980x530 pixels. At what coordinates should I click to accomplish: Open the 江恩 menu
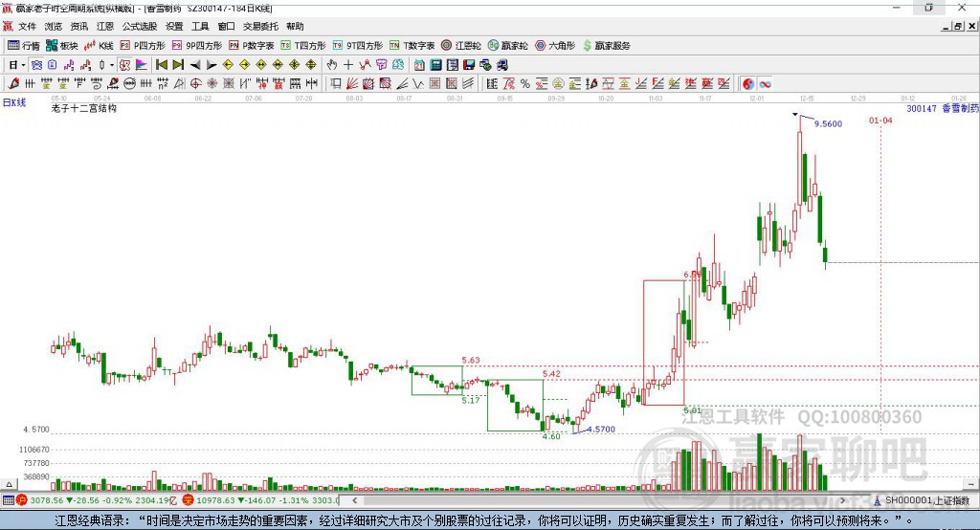pyautogui.click(x=105, y=27)
